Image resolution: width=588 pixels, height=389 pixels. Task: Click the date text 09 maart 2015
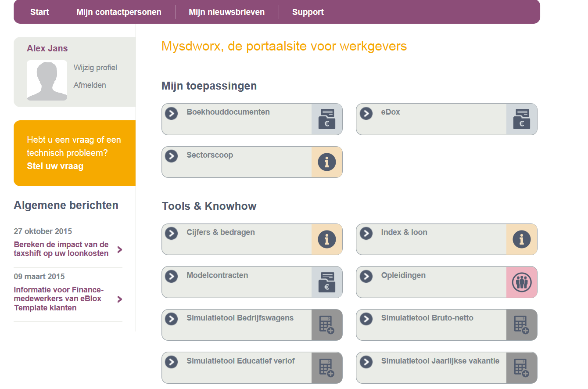39,277
